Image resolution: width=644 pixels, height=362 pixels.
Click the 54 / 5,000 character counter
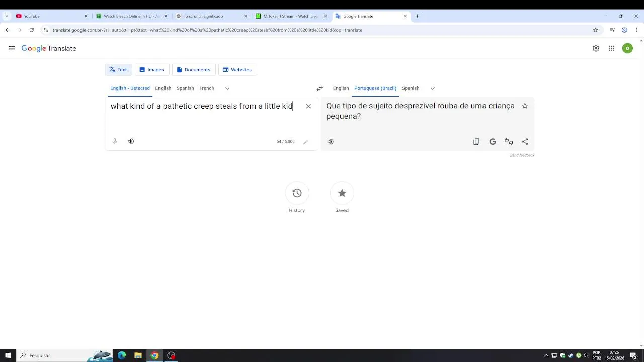click(285, 142)
